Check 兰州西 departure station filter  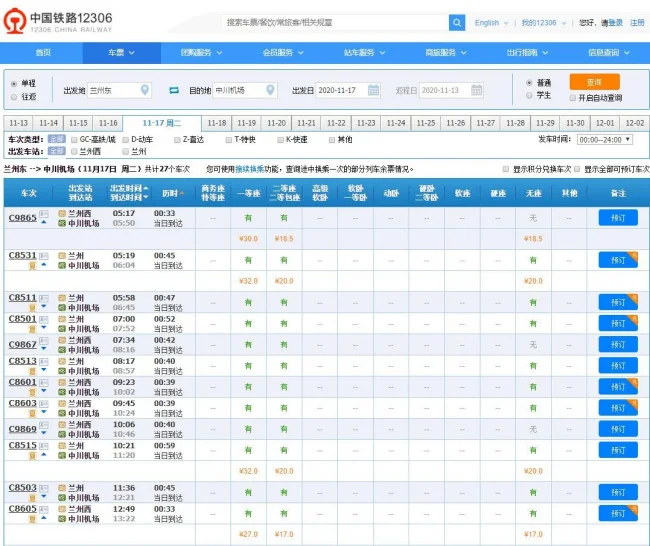[x=74, y=152]
